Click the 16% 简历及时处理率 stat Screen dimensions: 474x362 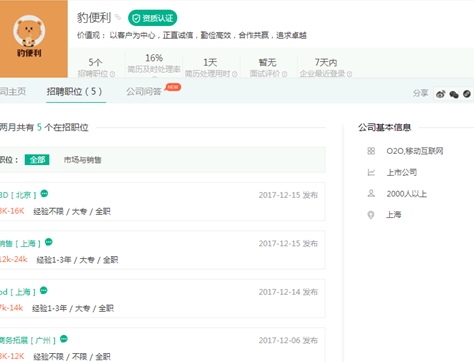154,63
